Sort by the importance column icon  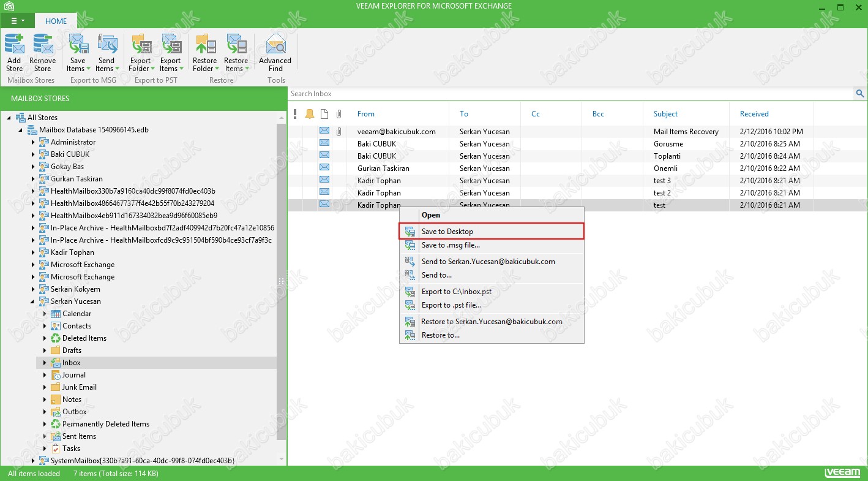click(x=295, y=114)
